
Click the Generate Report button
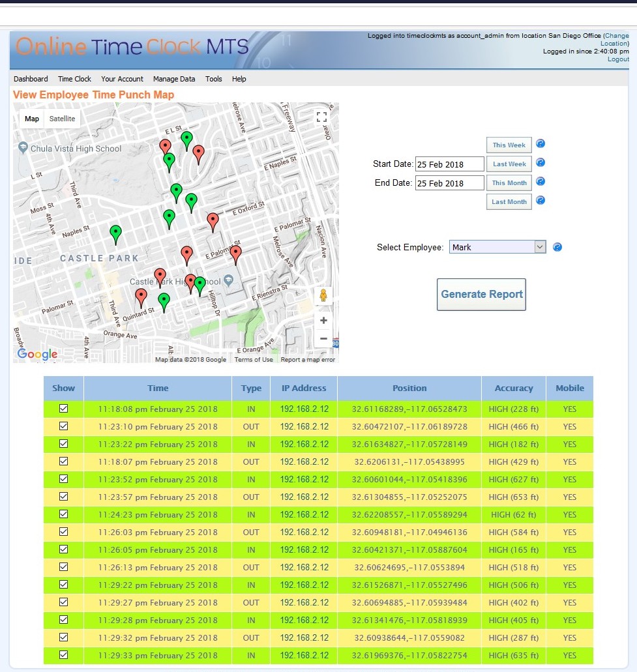pos(481,295)
